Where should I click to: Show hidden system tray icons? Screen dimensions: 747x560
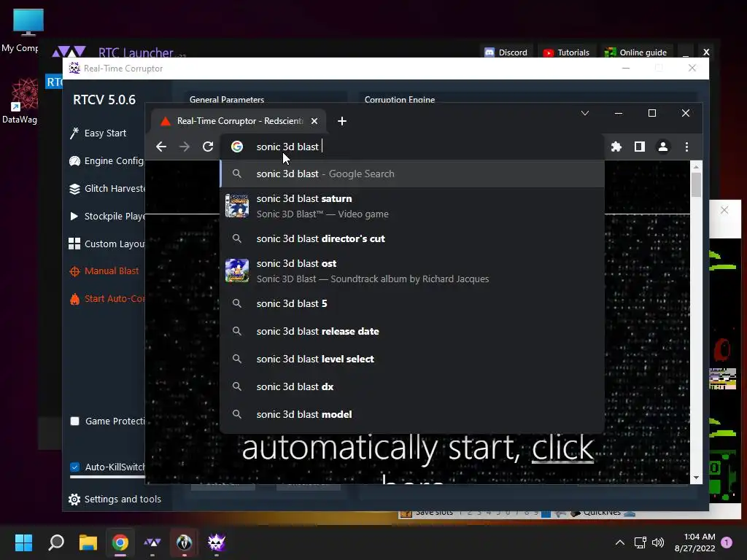[x=620, y=542]
